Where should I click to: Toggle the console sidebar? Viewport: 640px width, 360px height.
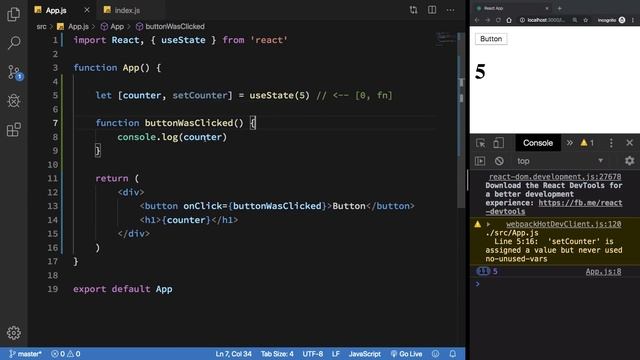point(480,161)
